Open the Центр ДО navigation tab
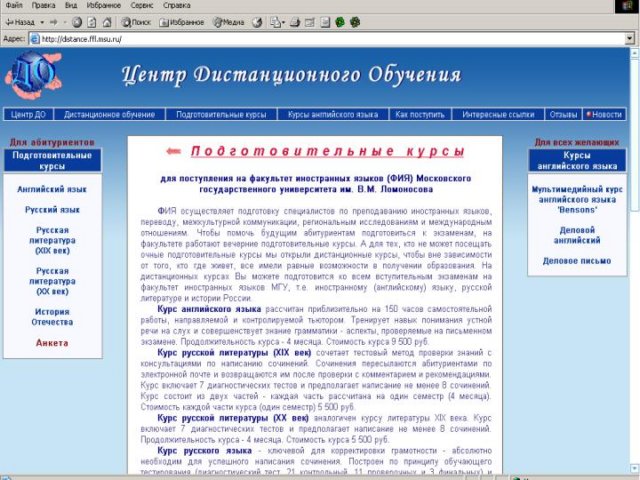The image size is (640, 480). (x=28, y=114)
